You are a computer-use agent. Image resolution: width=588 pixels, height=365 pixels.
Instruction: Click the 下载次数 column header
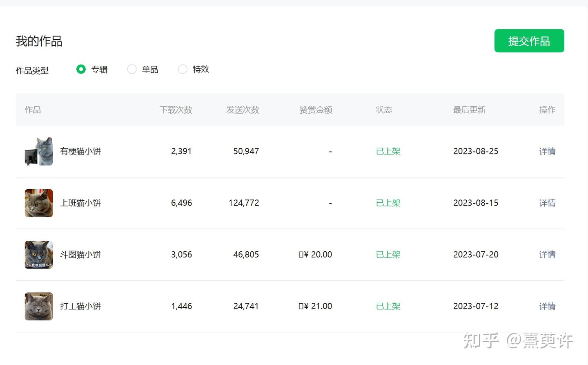pos(176,110)
